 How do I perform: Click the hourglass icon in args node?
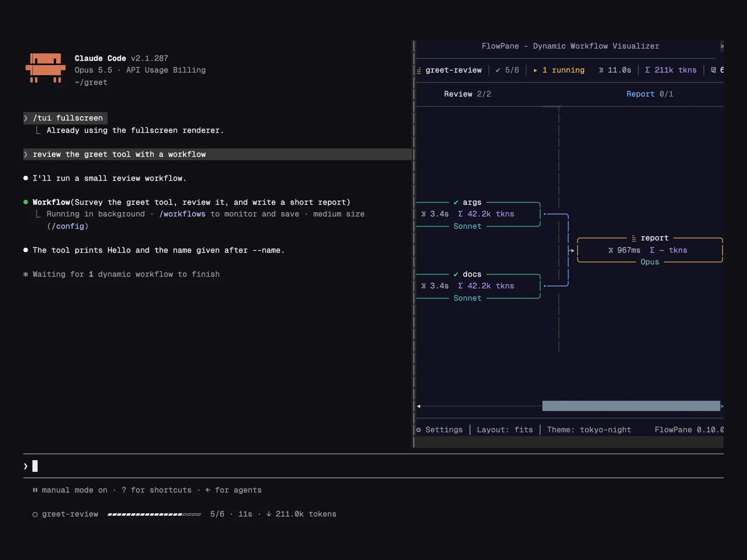tap(423, 214)
